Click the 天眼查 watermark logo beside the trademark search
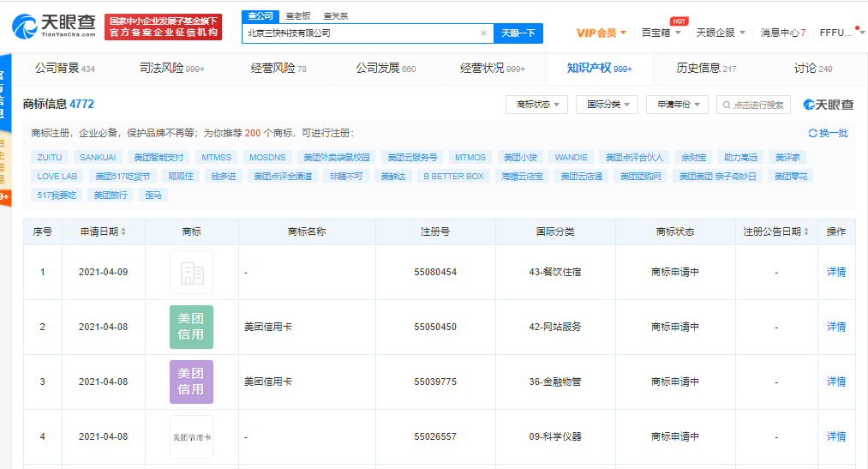 pyautogui.click(x=828, y=105)
